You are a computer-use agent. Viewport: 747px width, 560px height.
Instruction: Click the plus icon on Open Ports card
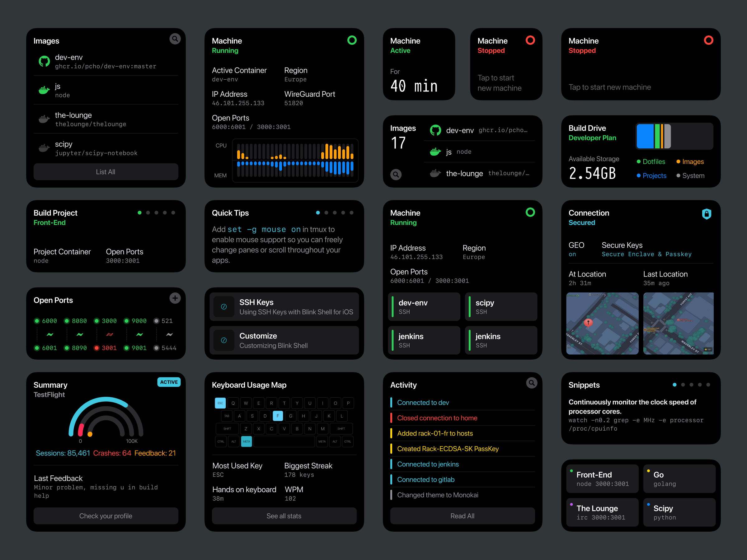(x=175, y=298)
